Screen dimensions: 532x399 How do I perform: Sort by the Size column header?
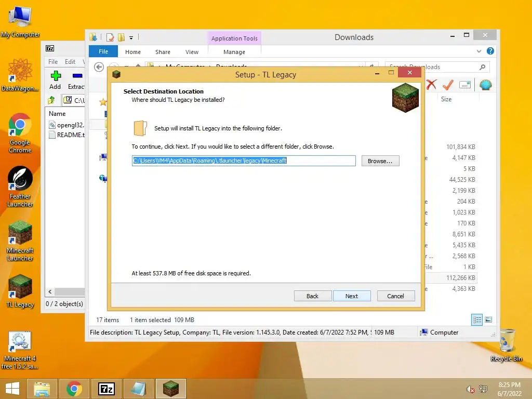tap(446, 99)
